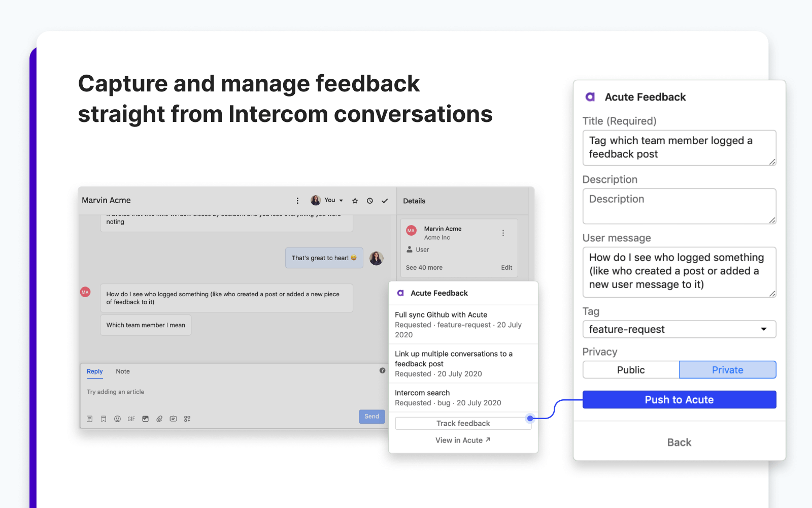Set privacy to Public

[x=631, y=370]
